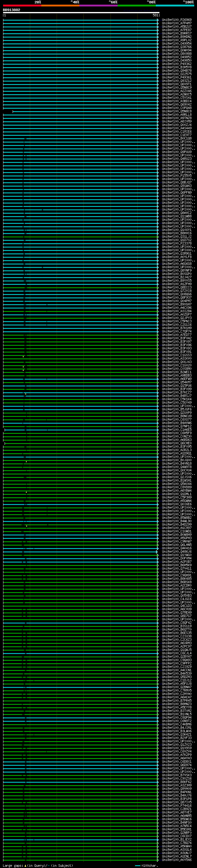
Task: Select hit UniRef100_Q8YNF9
Action: 176,271
